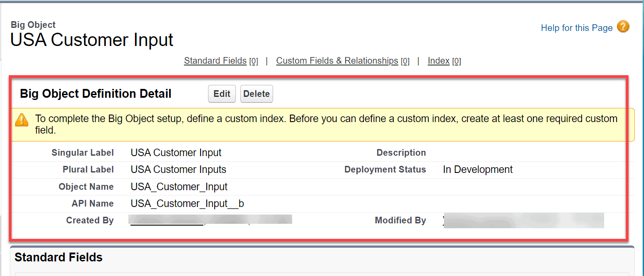Click the Standard Fields section header
The image size is (644, 276).
(x=58, y=257)
